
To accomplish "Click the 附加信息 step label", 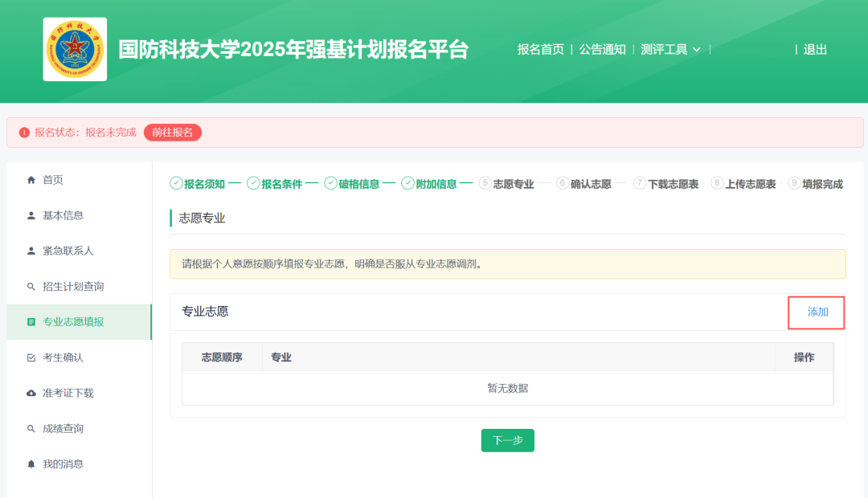I will coord(436,184).
